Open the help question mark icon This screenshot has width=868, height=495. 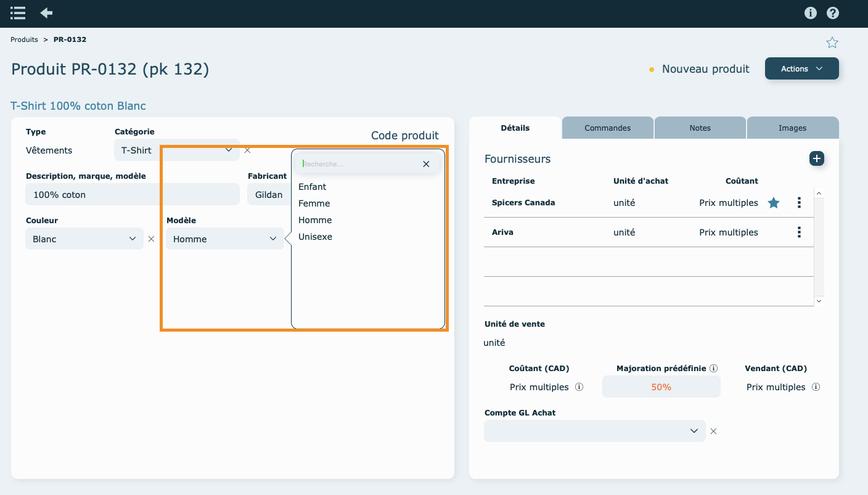(833, 13)
